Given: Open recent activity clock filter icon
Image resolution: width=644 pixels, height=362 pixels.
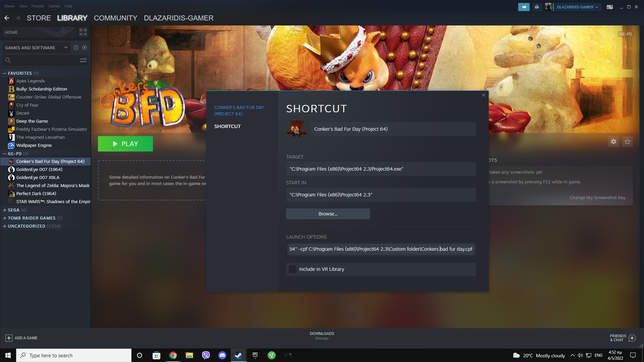Looking at the screenshot, I should tap(76, 48).
